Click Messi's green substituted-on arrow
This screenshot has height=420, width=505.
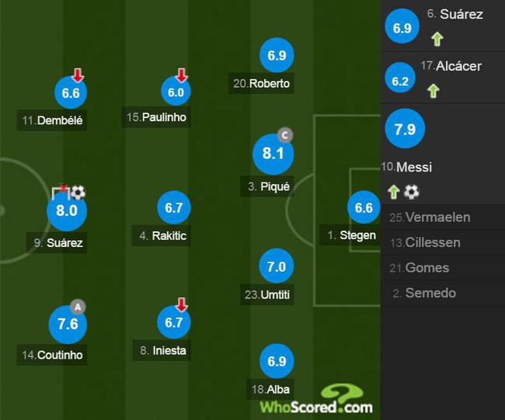394,192
